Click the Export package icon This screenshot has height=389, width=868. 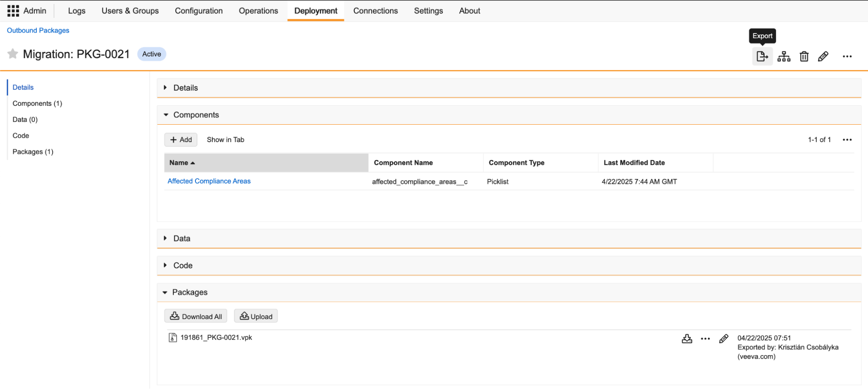762,57
